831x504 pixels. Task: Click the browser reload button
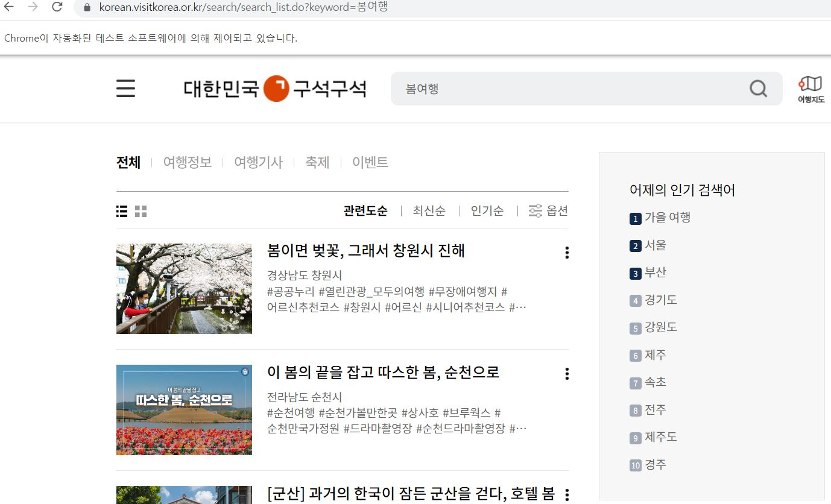pos(57,7)
